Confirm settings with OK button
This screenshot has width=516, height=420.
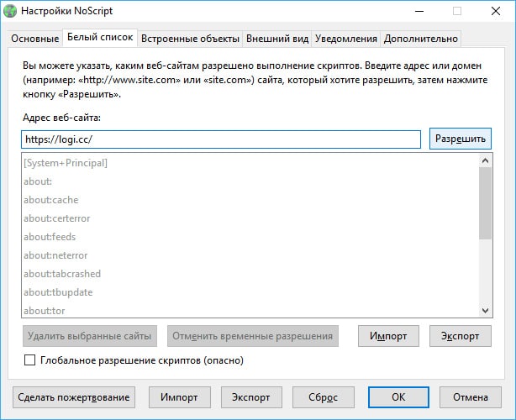click(398, 397)
